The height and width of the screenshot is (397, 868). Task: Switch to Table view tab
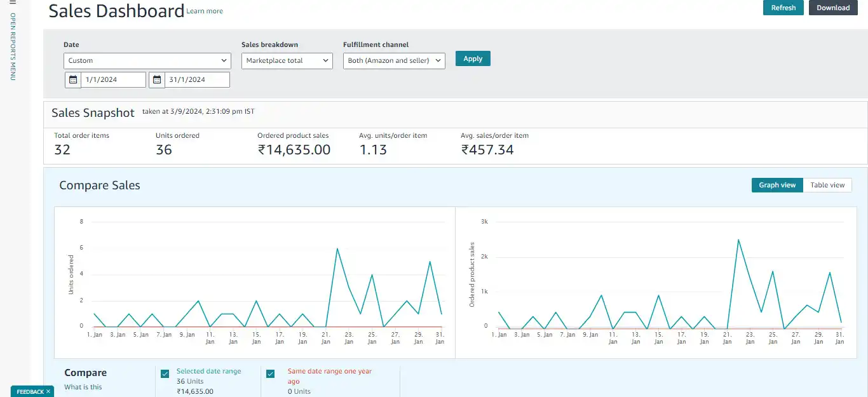tap(827, 185)
